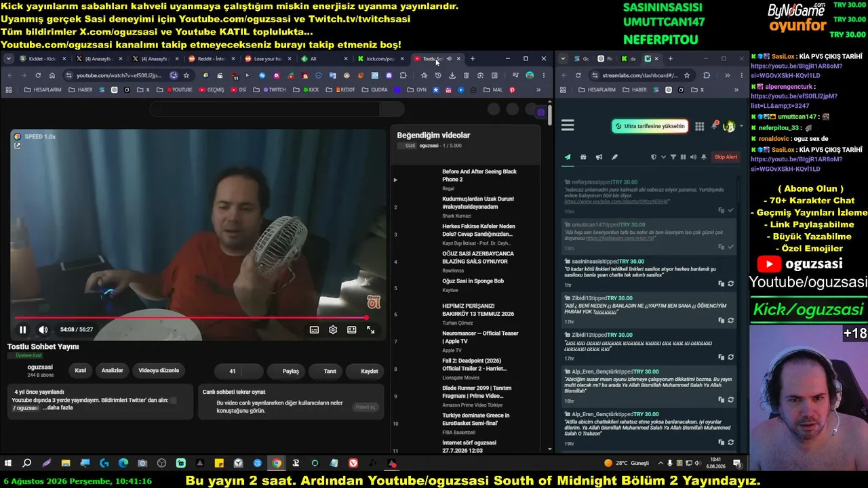This screenshot has height=488, width=868.
Task: Open Streamlabs megaphone icon tab
Action: click(599, 157)
